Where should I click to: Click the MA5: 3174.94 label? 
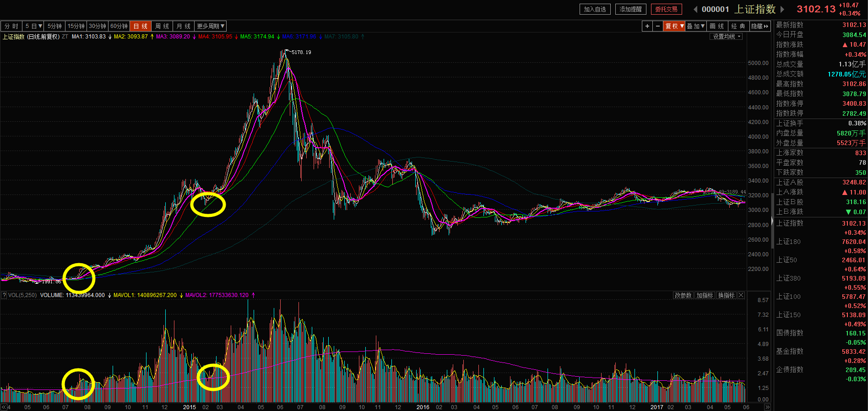[257, 37]
